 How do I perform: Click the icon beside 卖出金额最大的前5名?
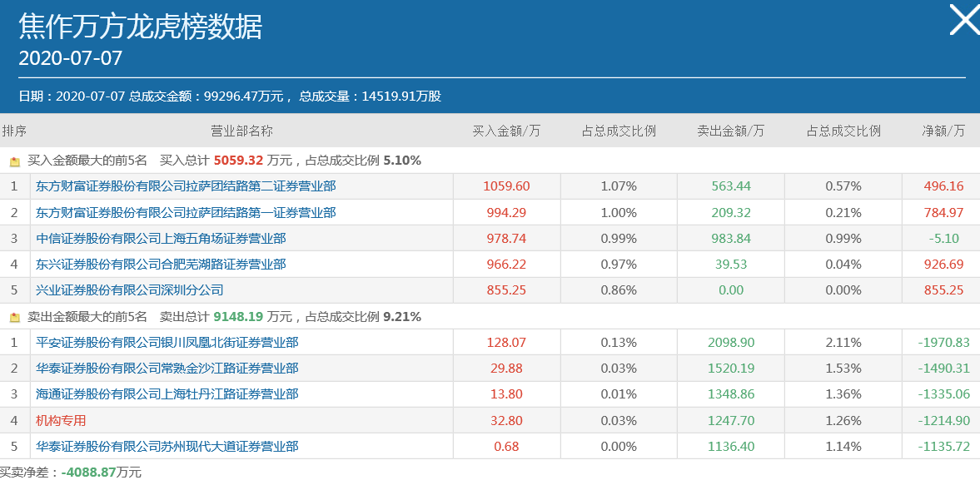point(15,318)
